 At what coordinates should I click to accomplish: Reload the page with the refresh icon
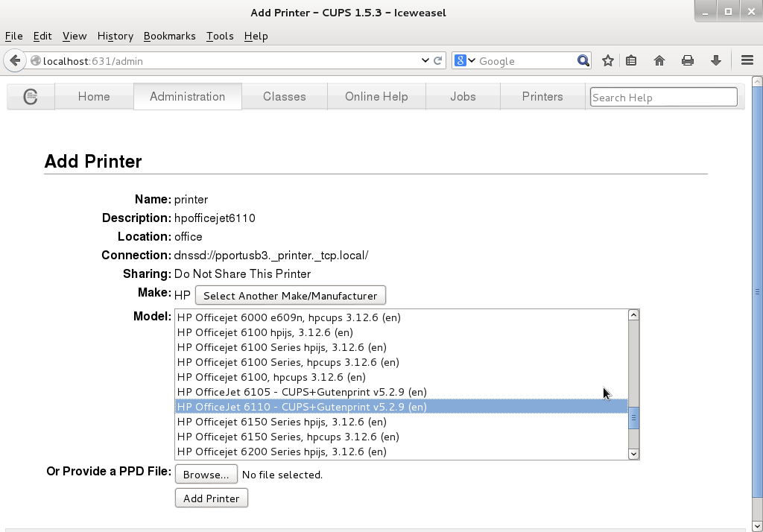pyautogui.click(x=438, y=61)
